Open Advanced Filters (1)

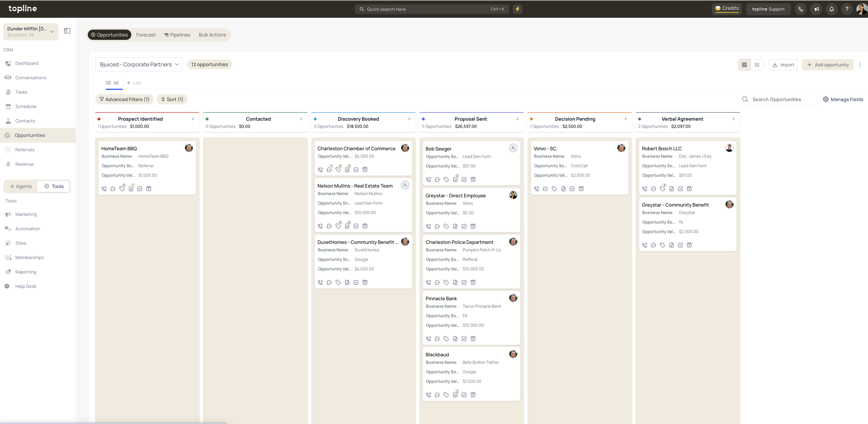pyautogui.click(x=124, y=99)
